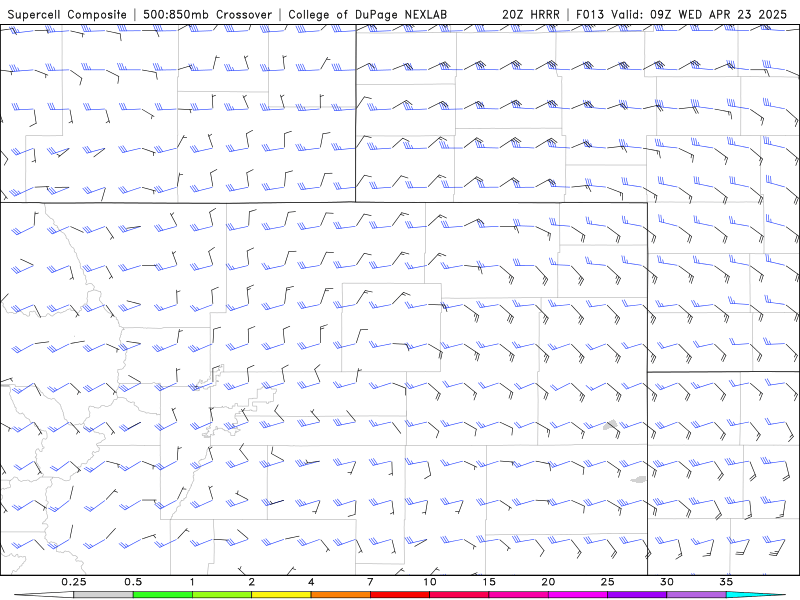This screenshot has width=800, height=600.
Task: Click the '20Z HRRR' model run label
Action: pos(531,14)
